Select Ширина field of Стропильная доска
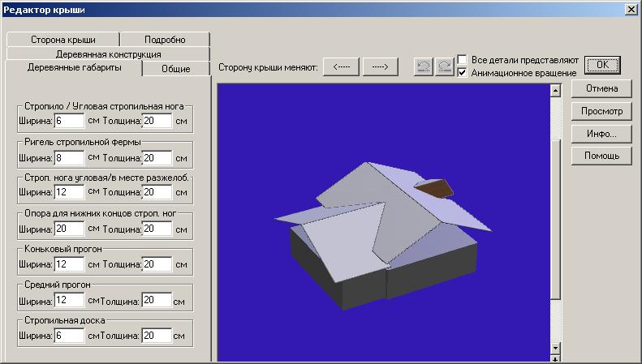 pos(69,336)
